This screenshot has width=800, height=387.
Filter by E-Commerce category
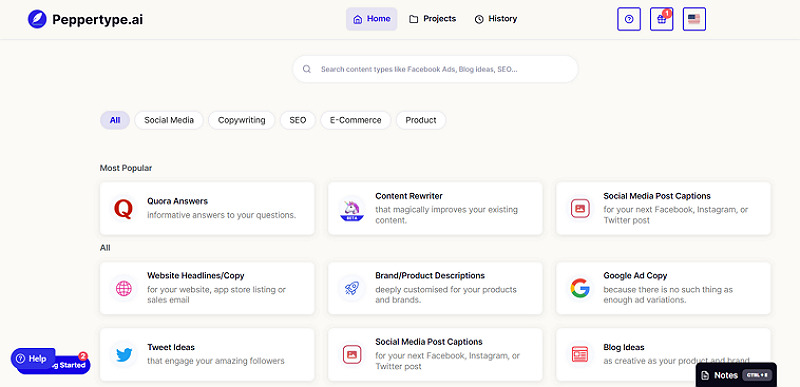356,120
